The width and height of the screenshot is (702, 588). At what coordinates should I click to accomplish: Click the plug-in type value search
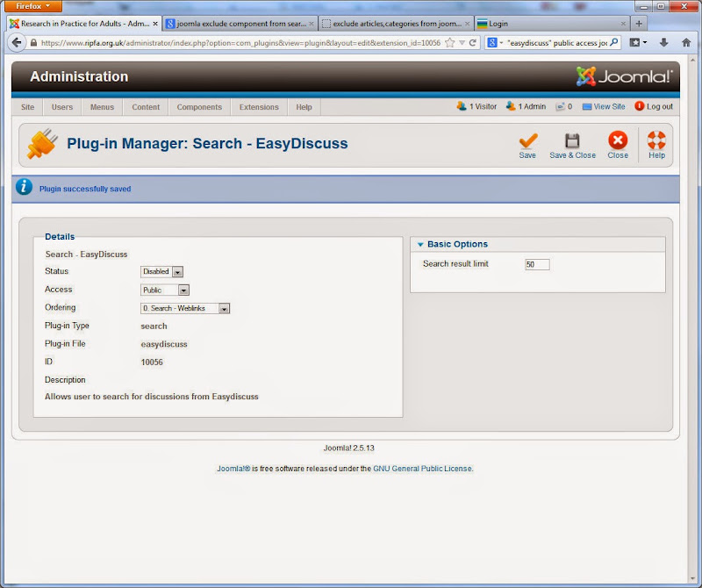coord(154,326)
